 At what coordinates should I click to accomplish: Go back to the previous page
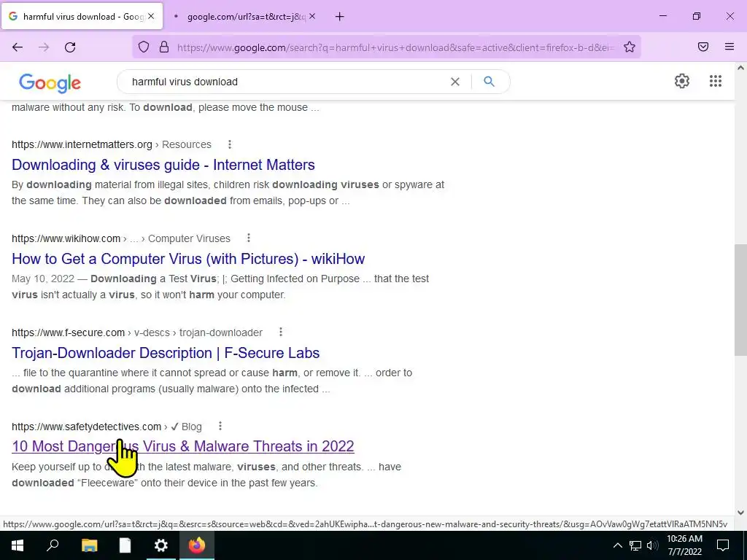point(18,47)
